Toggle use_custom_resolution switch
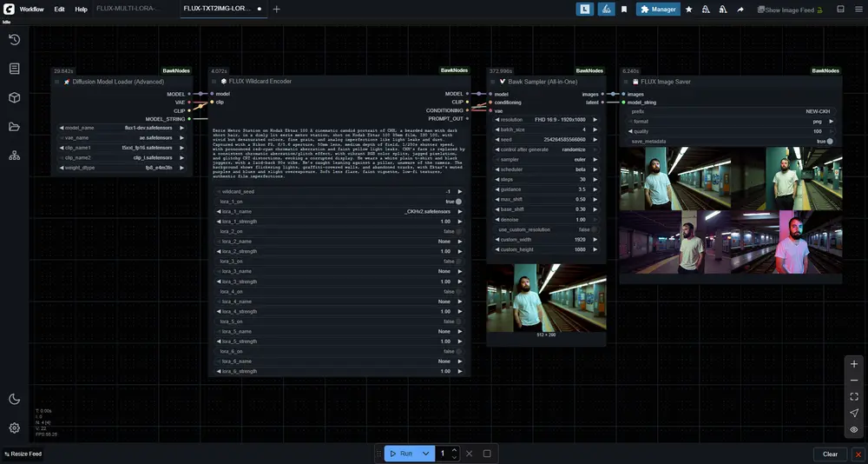This screenshot has height=464, width=868. tap(595, 229)
